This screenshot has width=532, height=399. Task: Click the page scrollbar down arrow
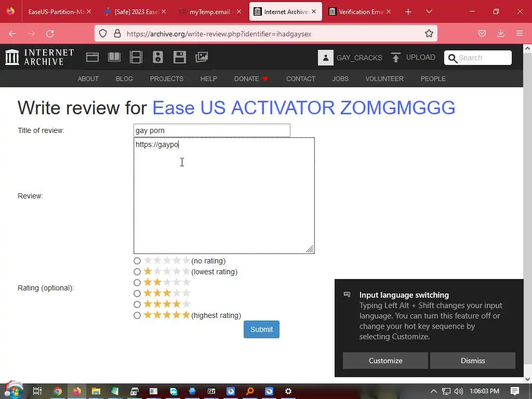coord(527,379)
